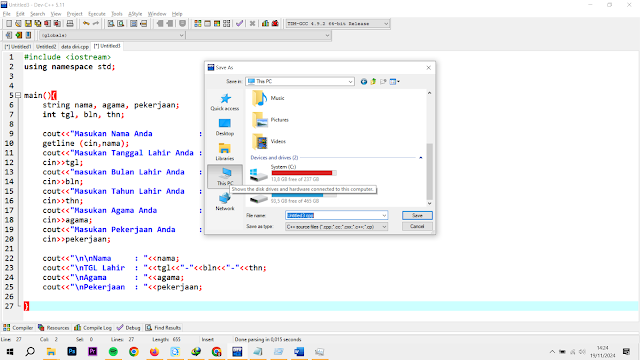This screenshot has height=360, width=640.
Task: Go to Libraries in the places bar
Action: tap(224, 152)
